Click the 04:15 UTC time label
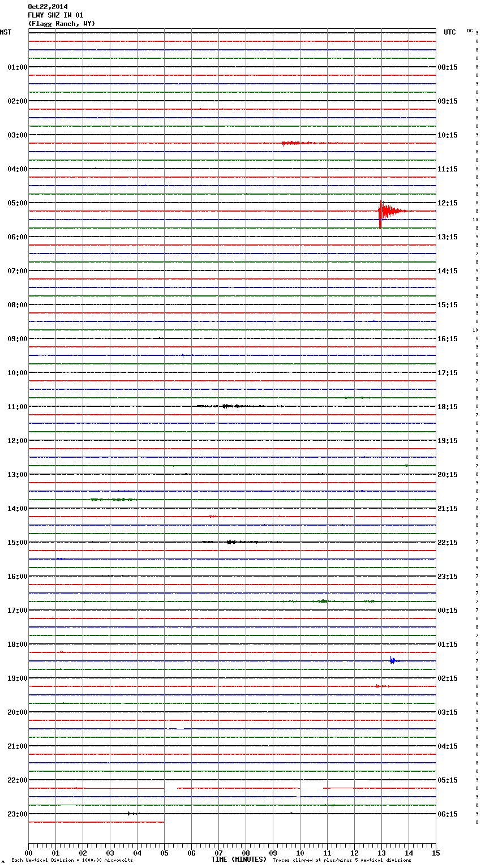This screenshot has width=481, height=868. 448,746
